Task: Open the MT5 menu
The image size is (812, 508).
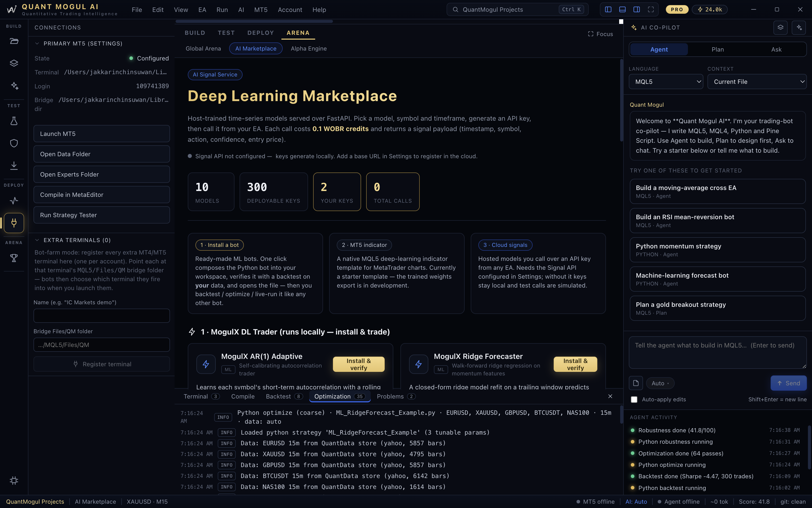Action: pyautogui.click(x=261, y=10)
